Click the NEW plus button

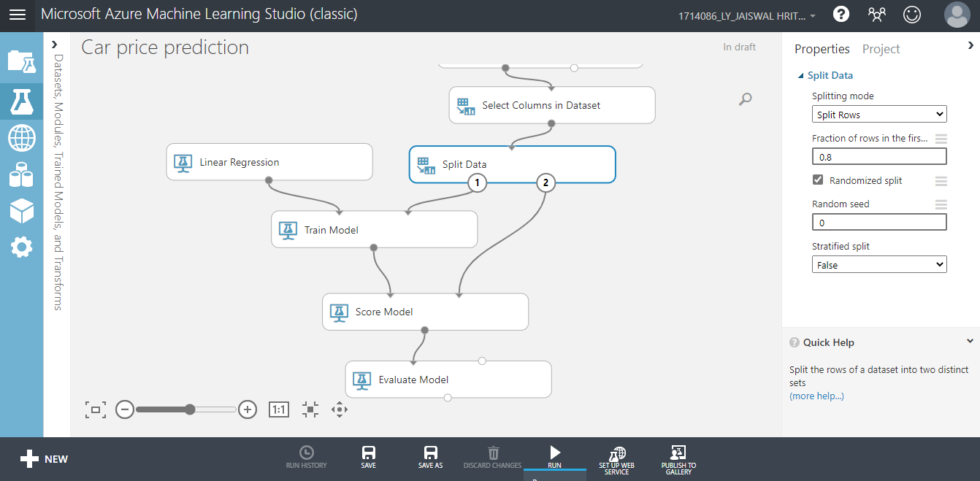(45, 459)
